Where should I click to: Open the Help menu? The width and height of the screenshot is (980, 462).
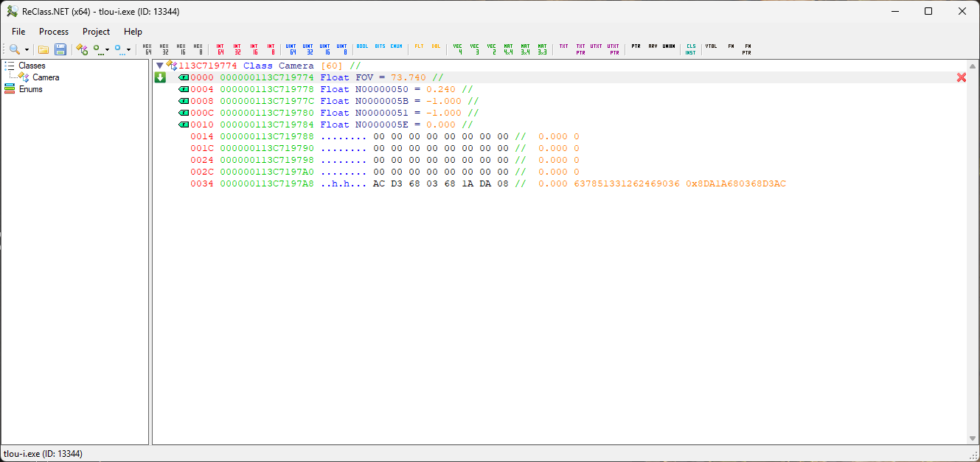[133, 32]
